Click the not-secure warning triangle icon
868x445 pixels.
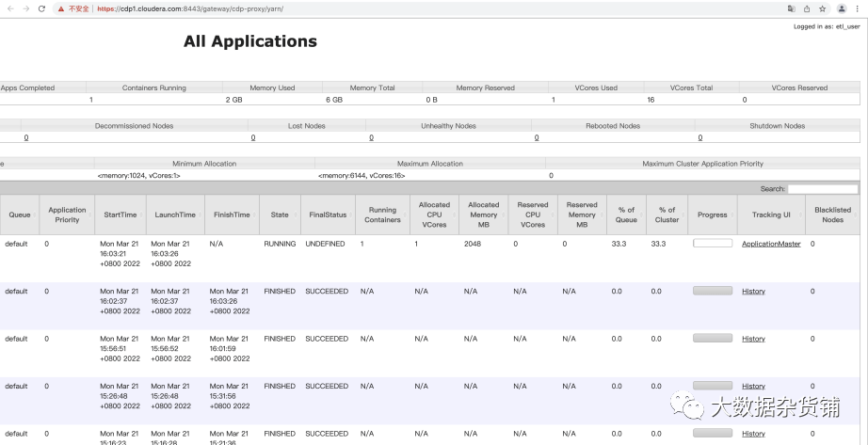[x=61, y=8]
